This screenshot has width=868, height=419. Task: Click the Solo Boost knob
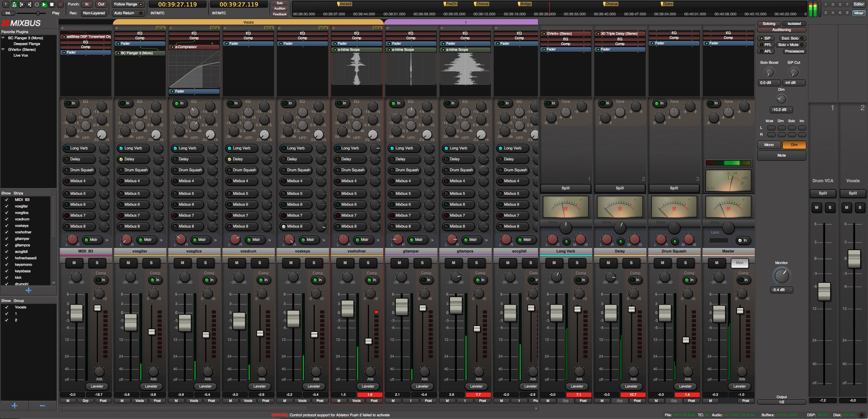(x=769, y=72)
